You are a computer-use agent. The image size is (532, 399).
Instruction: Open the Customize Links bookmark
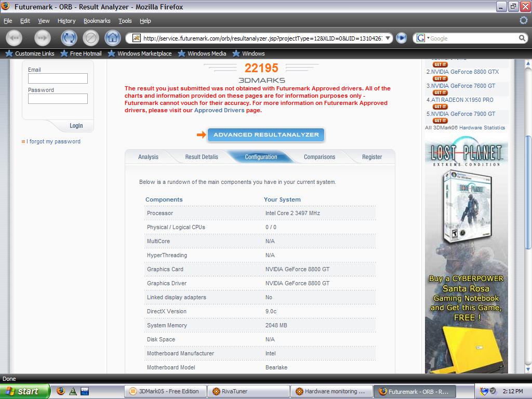(x=30, y=54)
